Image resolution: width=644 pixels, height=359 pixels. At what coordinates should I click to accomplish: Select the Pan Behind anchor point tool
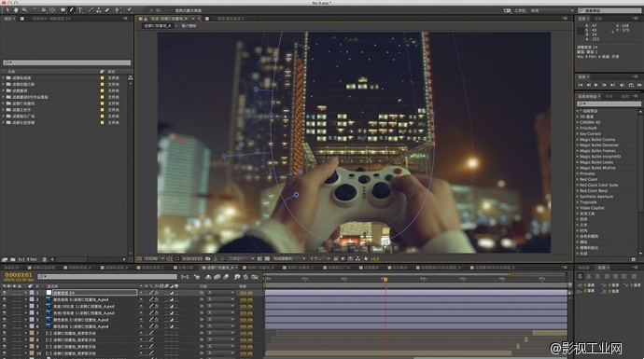point(52,10)
